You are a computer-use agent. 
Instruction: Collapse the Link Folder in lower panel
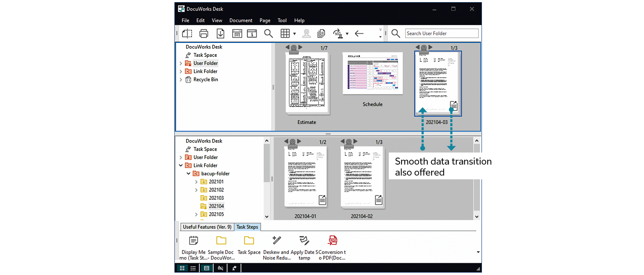181,165
